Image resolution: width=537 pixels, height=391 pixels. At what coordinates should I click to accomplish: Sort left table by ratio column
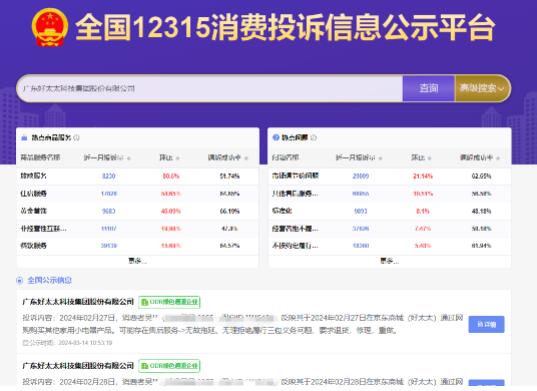coord(170,157)
